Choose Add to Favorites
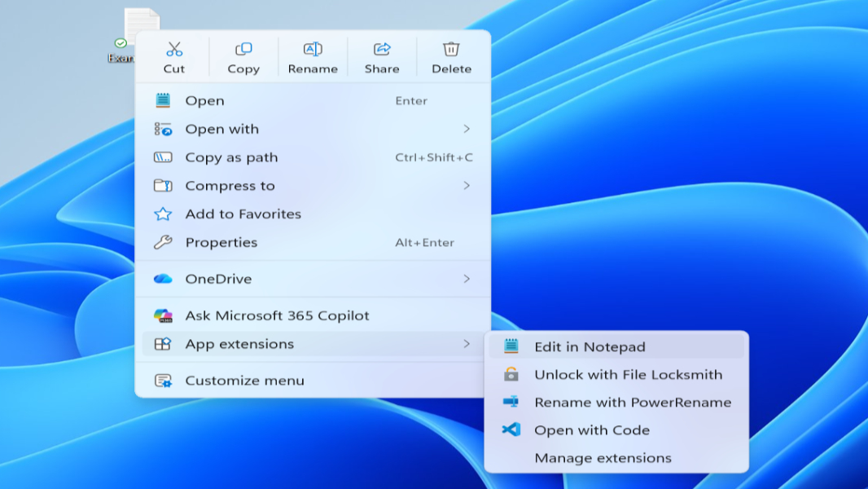 [313, 214]
